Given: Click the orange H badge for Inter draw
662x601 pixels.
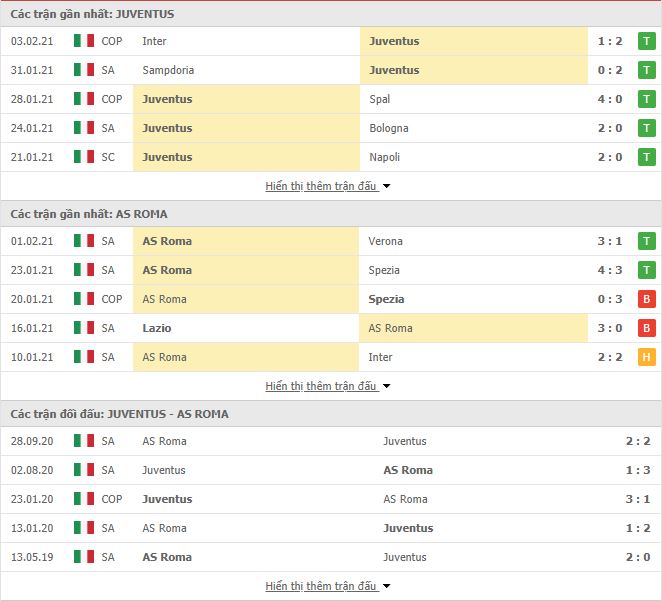Looking at the screenshot, I should 646,357.
